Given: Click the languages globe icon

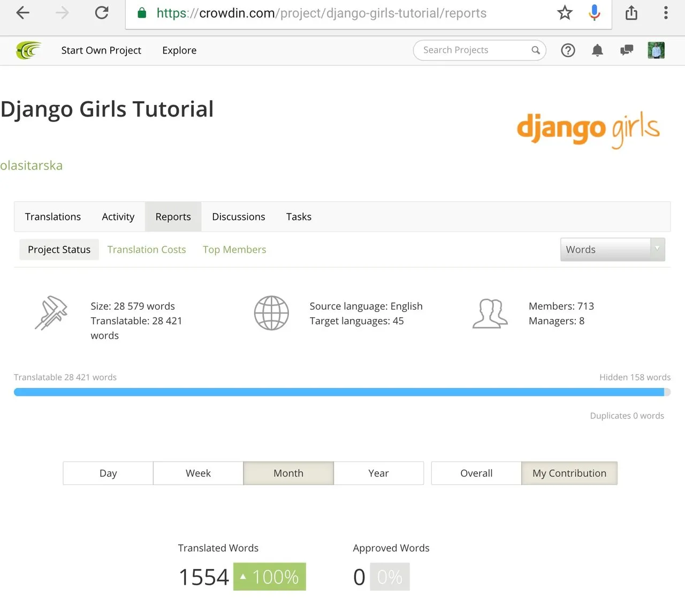Looking at the screenshot, I should [x=271, y=313].
